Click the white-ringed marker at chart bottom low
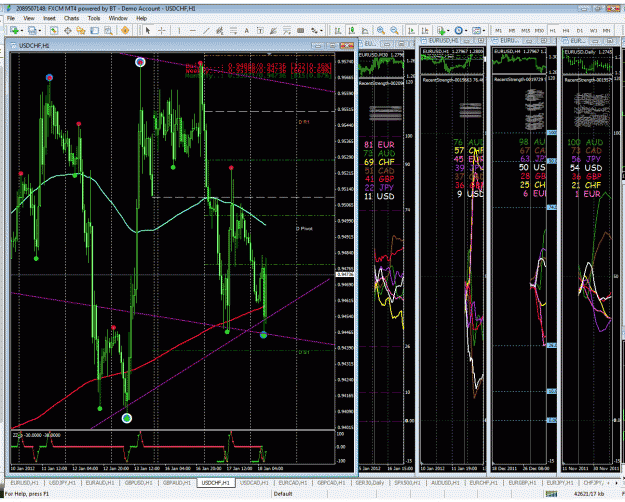625x502 pixels. point(127,418)
